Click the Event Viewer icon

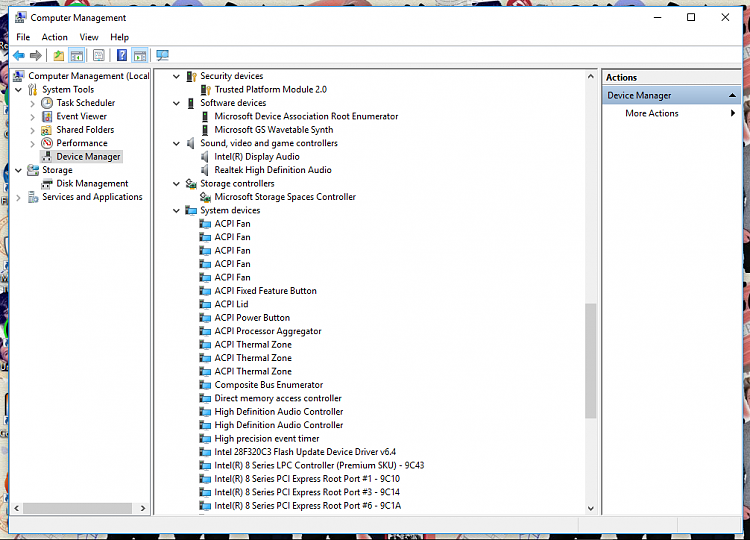click(47, 116)
